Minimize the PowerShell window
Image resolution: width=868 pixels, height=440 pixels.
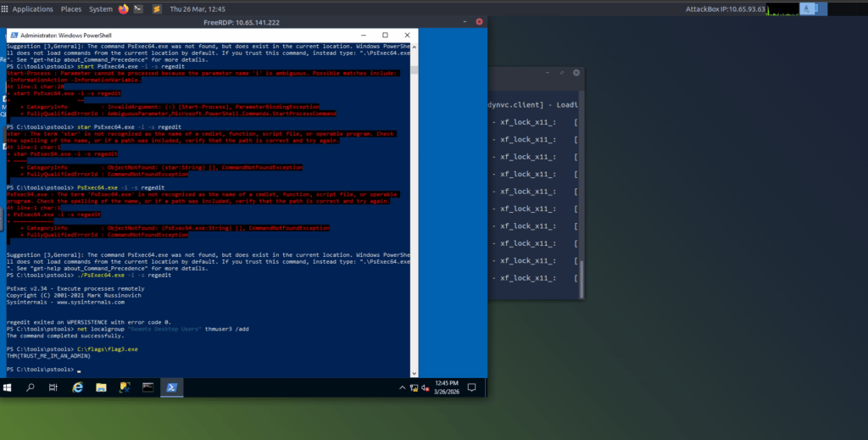[x=363, y=35]
